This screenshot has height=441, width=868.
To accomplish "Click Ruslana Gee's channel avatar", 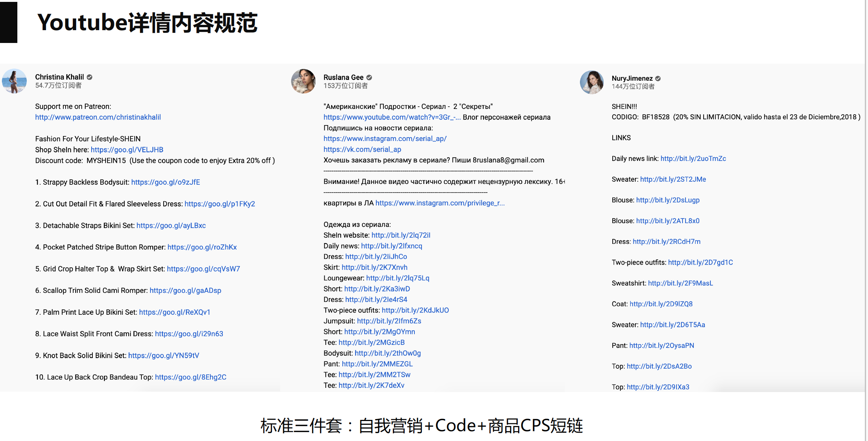I will point(303,81).
